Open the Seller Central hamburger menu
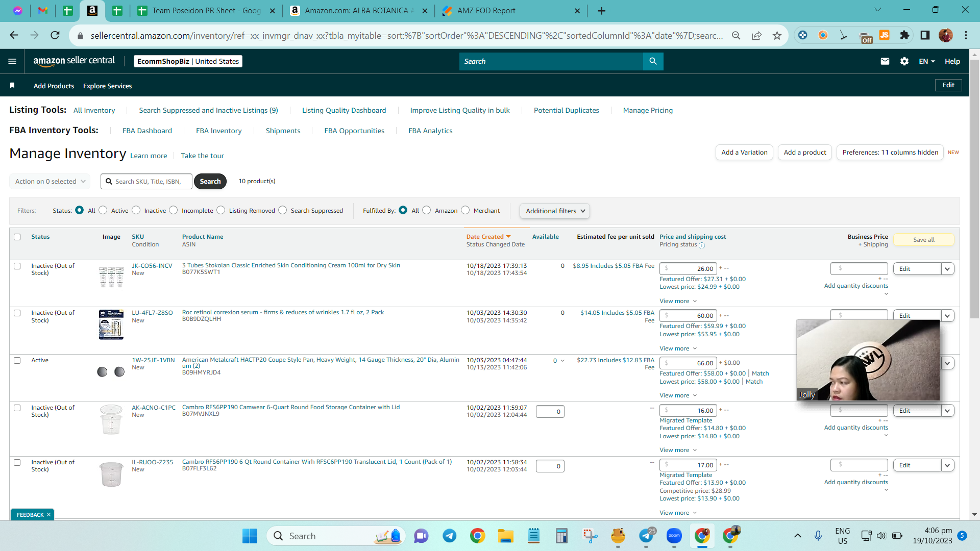The width and height of the screenshot is (980, 551). tap(12, 61)
